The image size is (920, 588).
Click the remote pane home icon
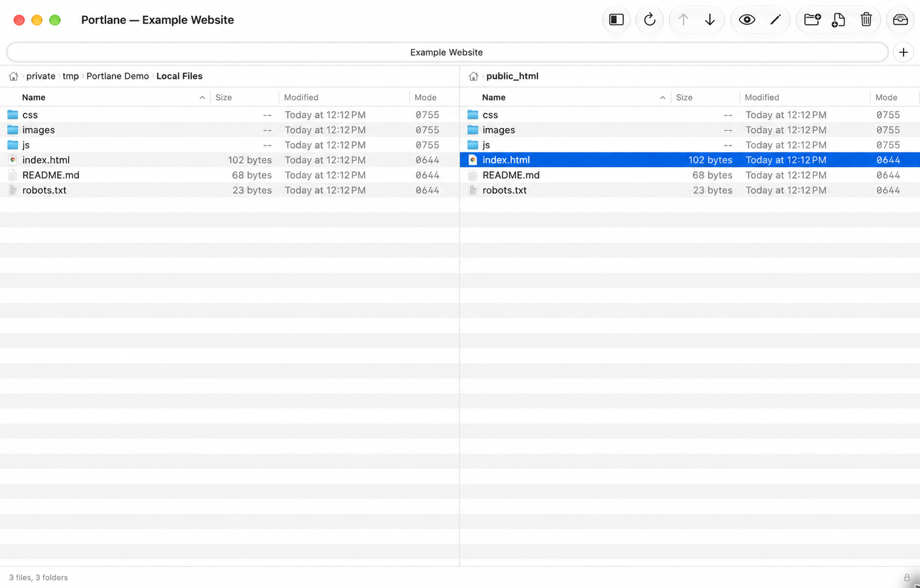click(473, 76)
